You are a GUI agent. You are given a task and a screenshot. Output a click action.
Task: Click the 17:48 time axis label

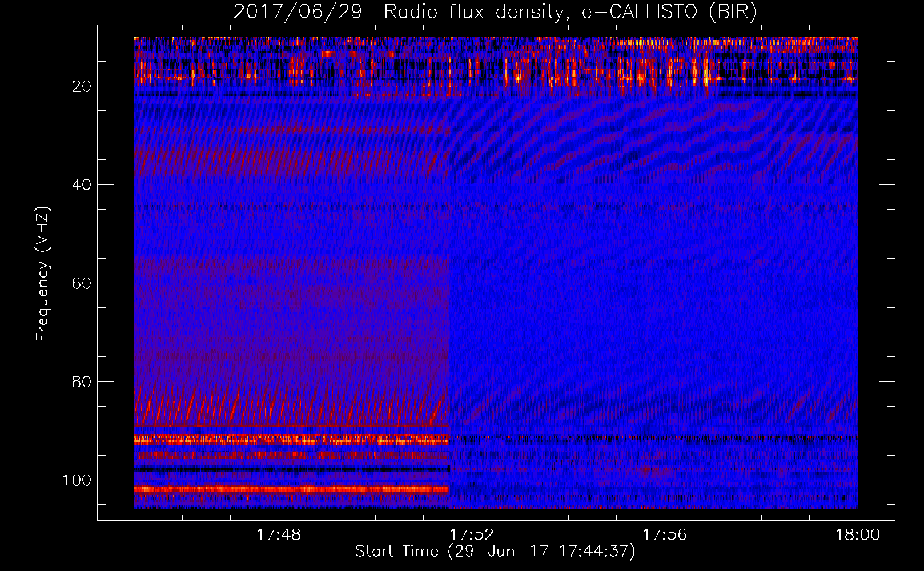[279, 535]
